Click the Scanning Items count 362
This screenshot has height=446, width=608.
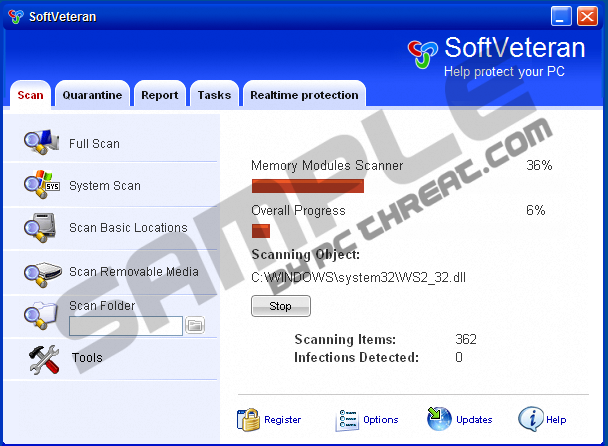[x=466, y=339]
